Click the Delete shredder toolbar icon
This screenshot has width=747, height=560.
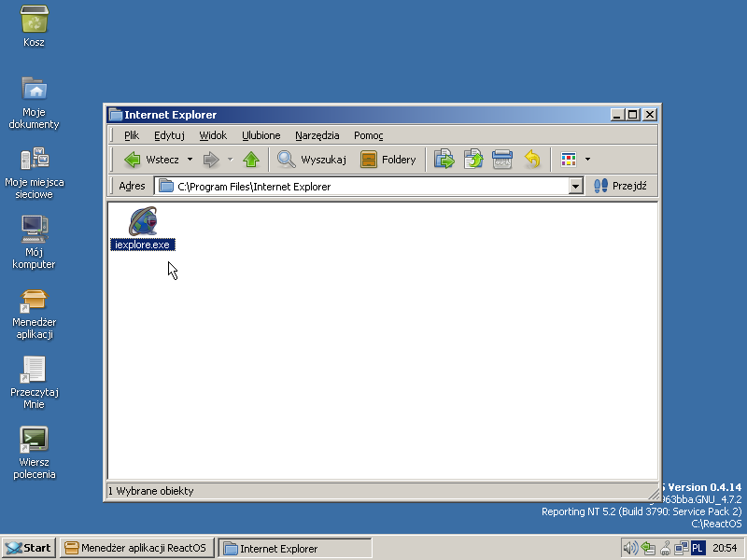click(x=502, y=160)
